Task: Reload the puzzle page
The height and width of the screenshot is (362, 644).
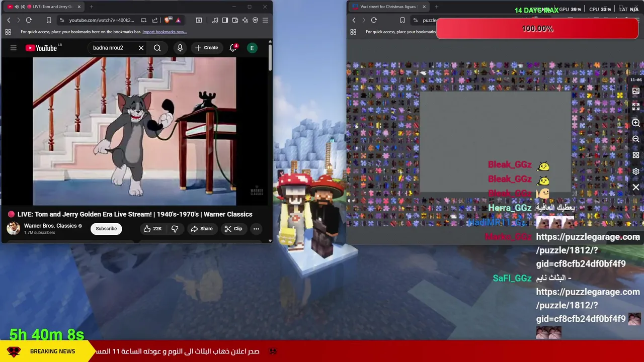Action: [374, 20]
